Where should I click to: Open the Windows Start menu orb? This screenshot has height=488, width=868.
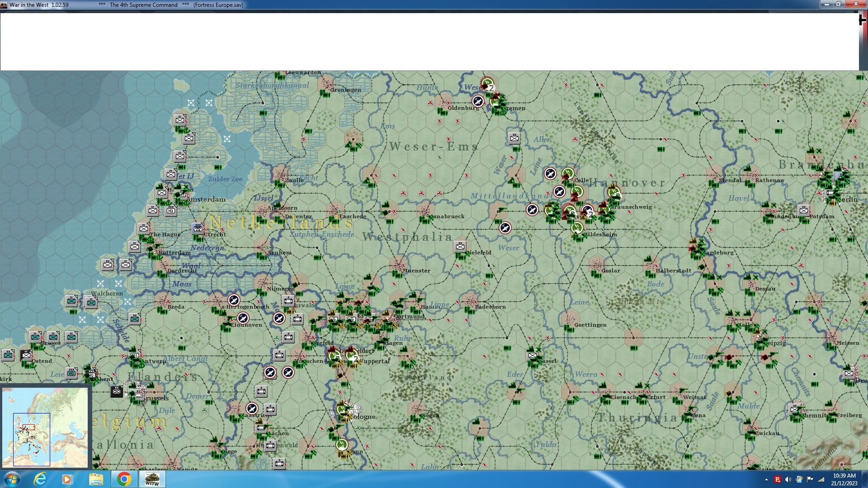pos(12,479)
